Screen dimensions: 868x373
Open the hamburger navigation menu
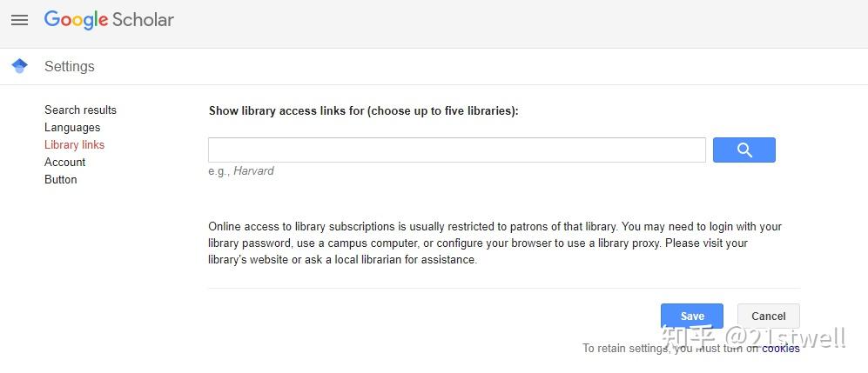coord(19,20)
